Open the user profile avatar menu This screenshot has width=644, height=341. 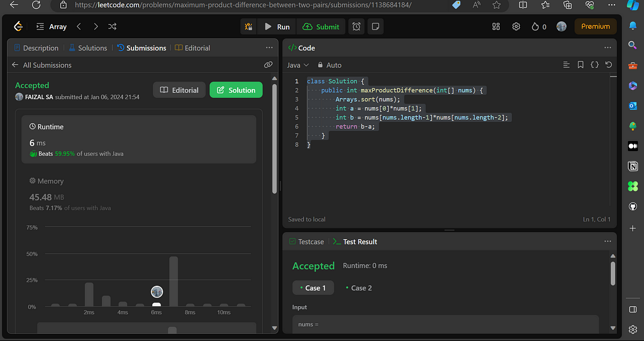coord(561,26)
